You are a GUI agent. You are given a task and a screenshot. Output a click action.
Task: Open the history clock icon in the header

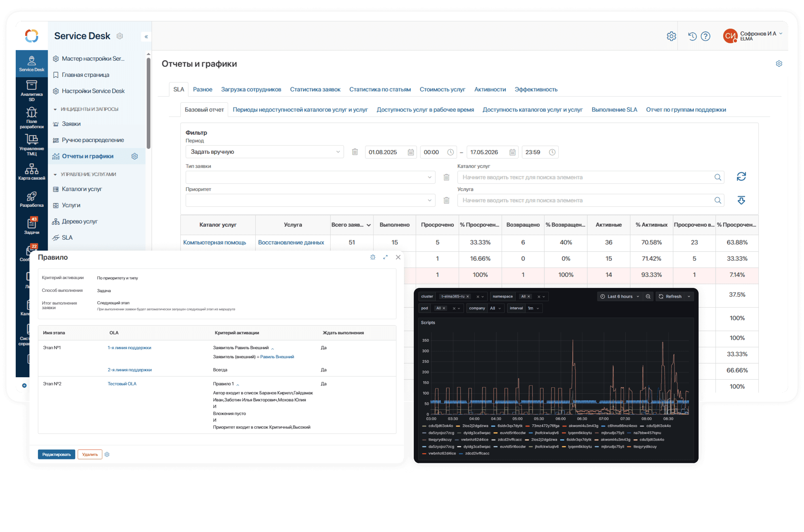[x=692, y=36]
